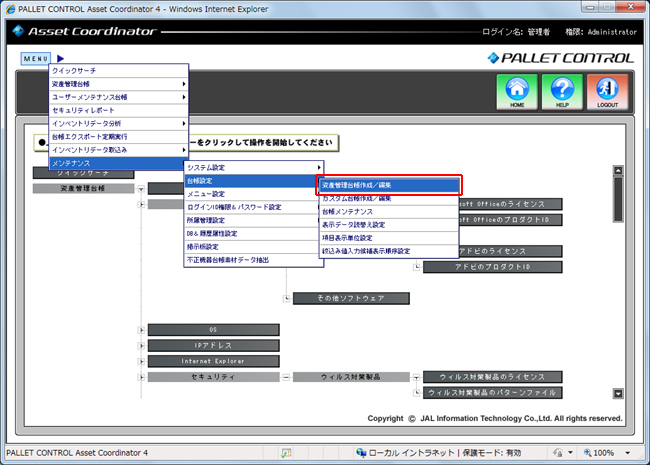This screenshot has height=465, width=650.
Task: Select クイックサーチ in the menu
Action: tap(119, 71)
